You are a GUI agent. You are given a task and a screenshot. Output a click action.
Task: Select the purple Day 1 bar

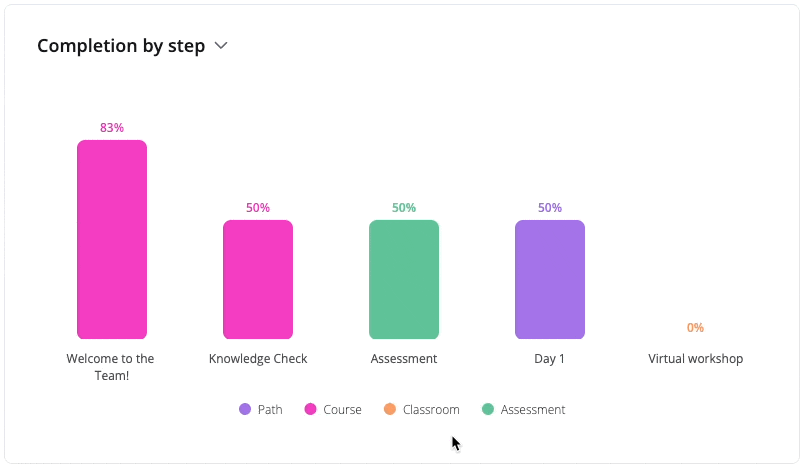click(550, 280)
